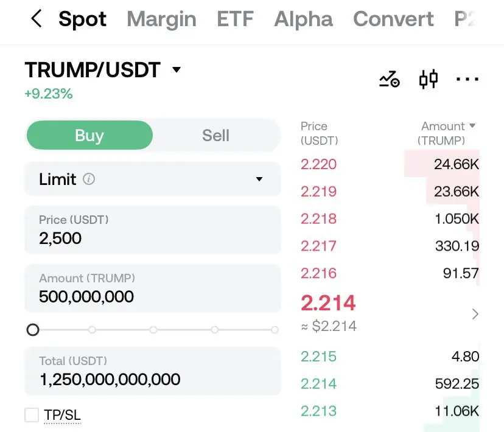Viewport: 504px width, 432px height.
Task: Go back using the left arrow
Action: pos(37,18)
